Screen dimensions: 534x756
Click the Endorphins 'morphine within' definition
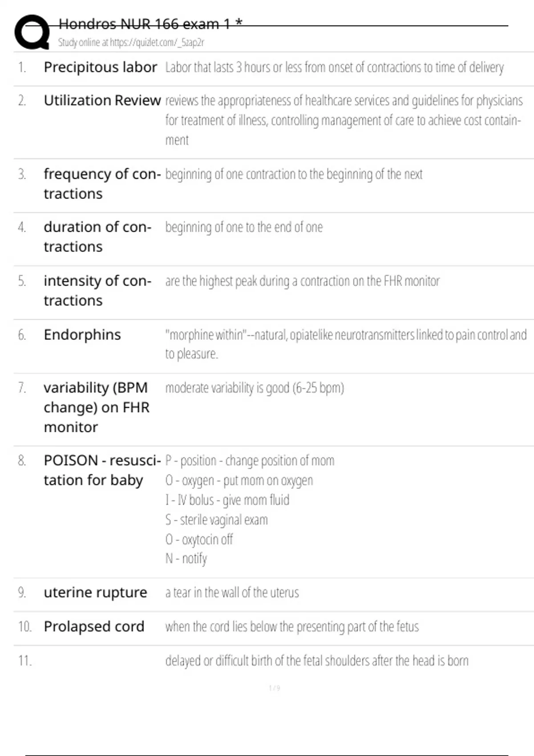coord(345,344)
